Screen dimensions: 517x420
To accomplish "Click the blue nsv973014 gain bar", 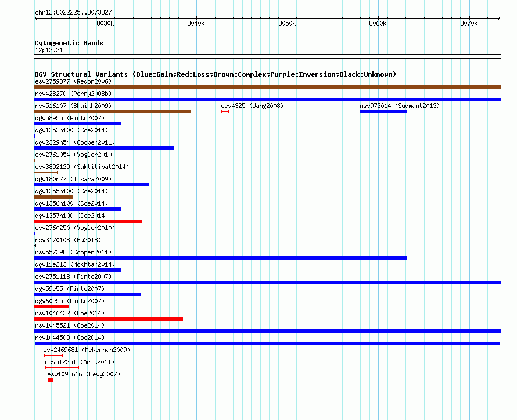I will [383, 112].
